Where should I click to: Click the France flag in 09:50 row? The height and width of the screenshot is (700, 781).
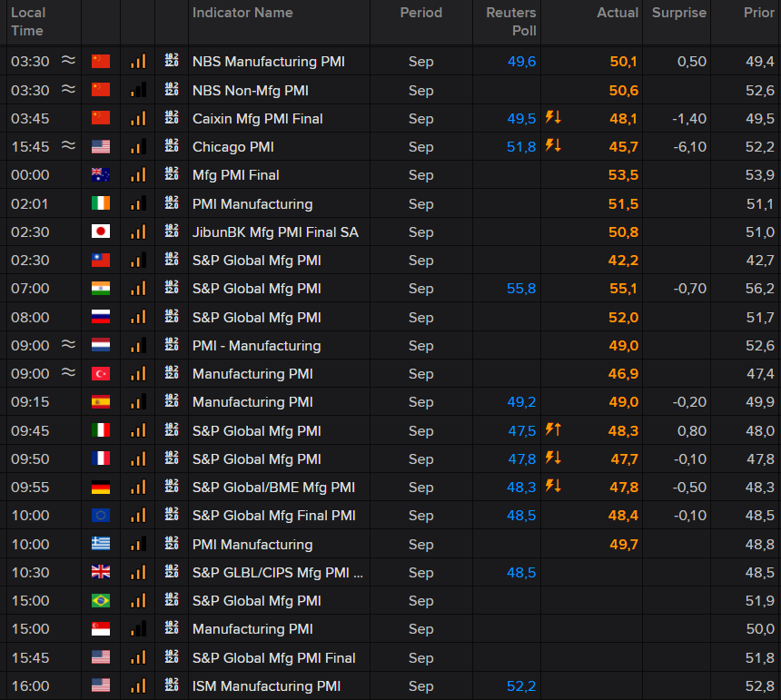(101, 458)
